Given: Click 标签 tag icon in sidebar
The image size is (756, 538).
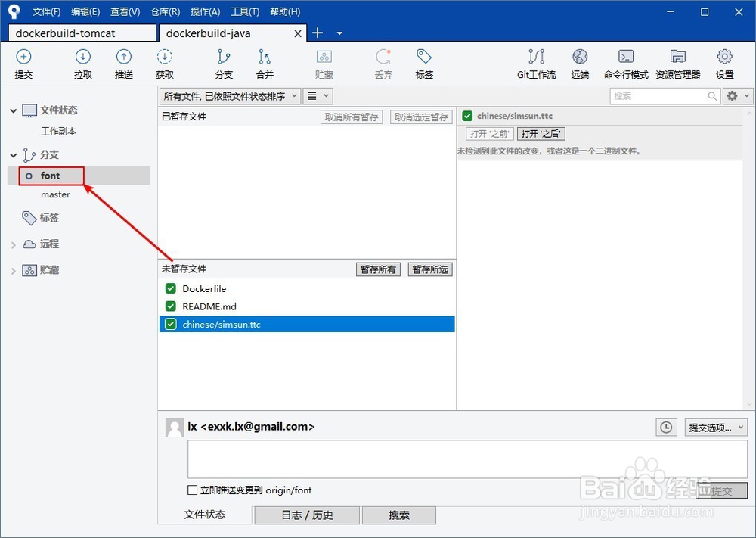Looking at the screenshot, I should 29,218.
